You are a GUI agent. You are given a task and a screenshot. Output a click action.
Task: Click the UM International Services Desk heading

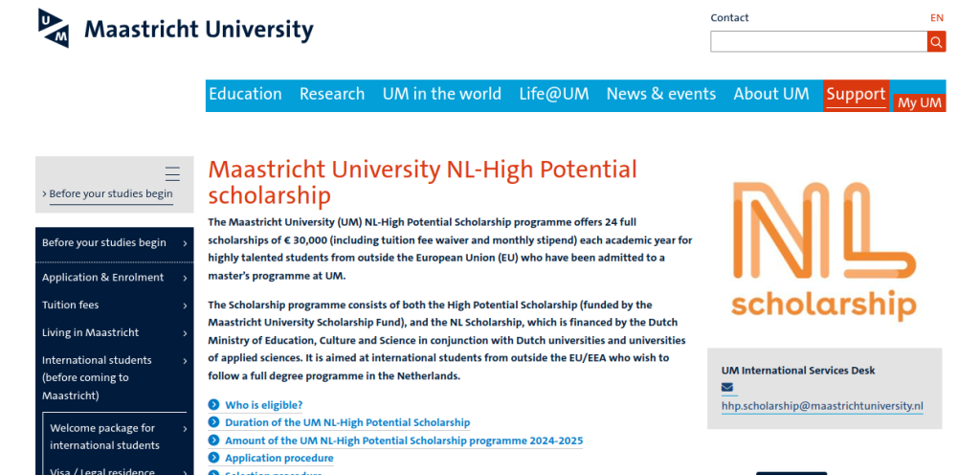[x=798, y=370]
